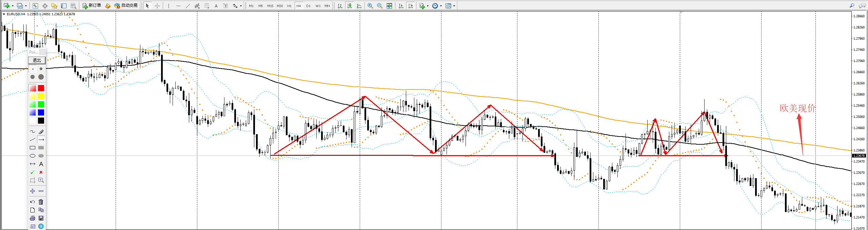Click the trash can delete icon

tap(41, 202)
